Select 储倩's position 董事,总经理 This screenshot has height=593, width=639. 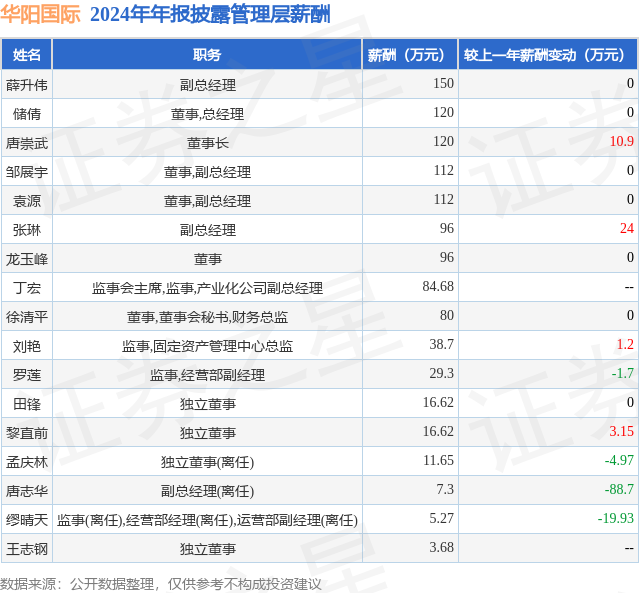pos(207,114)
